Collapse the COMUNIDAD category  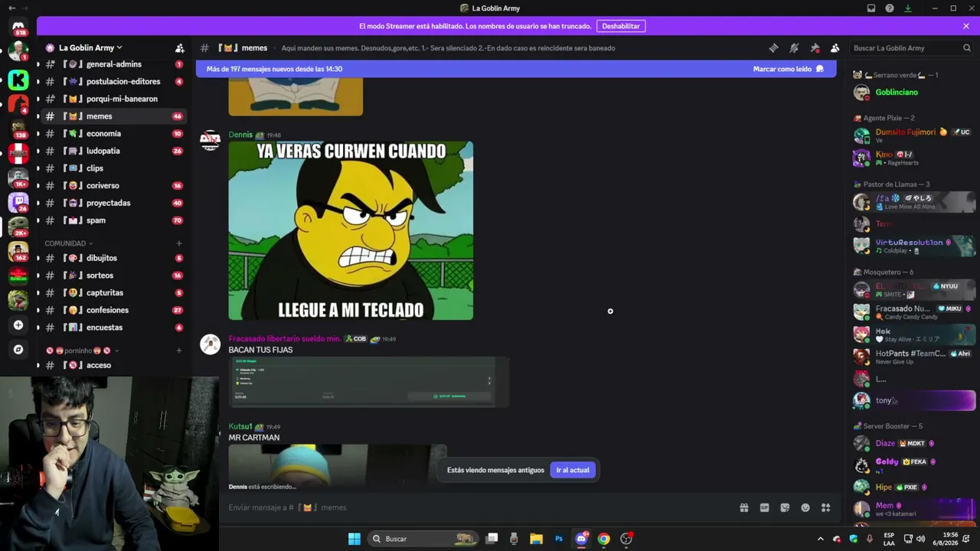pos(69,243)
